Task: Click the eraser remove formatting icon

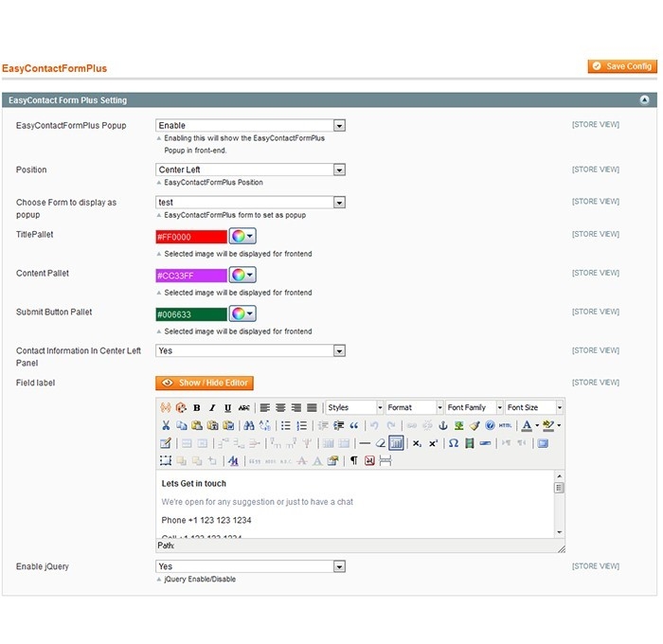Action: point(380,443)
